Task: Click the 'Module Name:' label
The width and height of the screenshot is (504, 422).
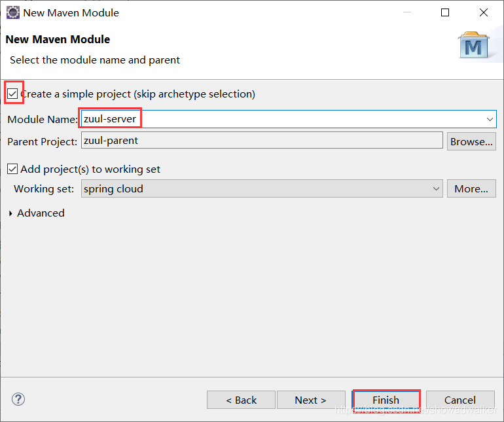Action: pyautogui.click(x=43, y=120)
